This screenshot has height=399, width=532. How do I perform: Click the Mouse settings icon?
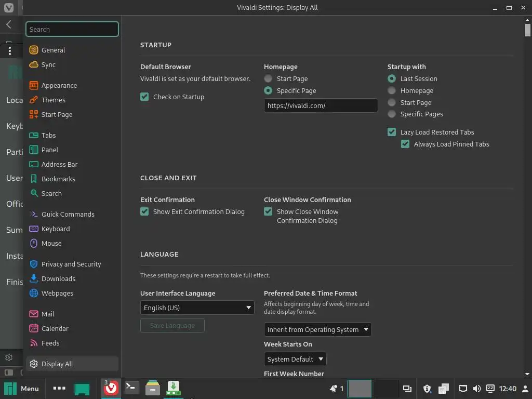(34, 243)
